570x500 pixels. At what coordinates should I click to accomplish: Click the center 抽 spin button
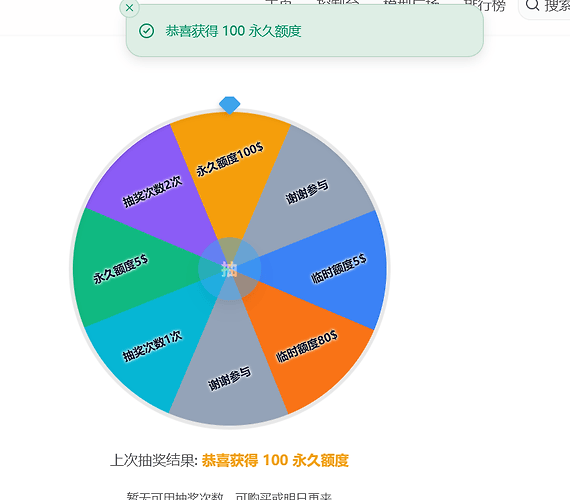click(229, 269)
